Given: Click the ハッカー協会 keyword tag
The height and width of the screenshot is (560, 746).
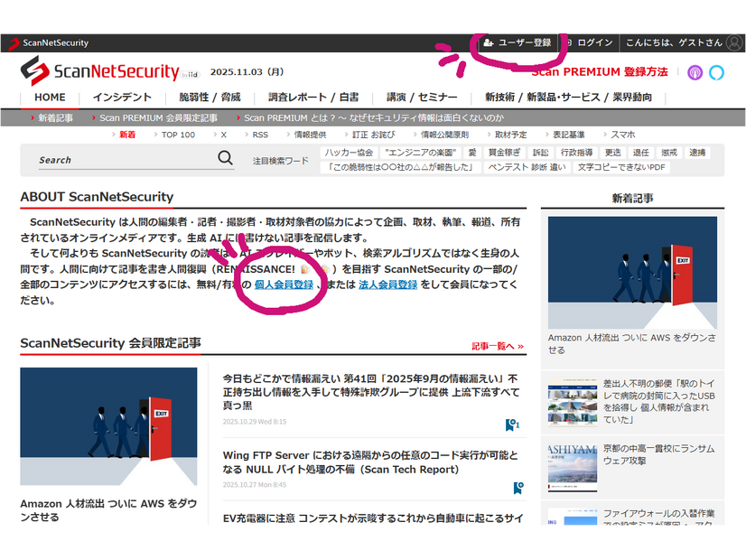Looking at the screenshot, I should 349,153.
